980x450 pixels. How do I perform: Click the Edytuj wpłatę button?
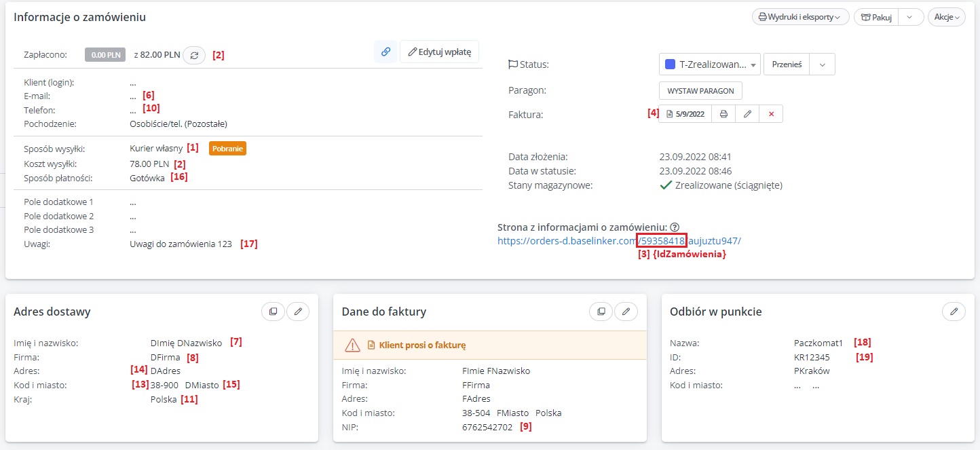[440, 52]
